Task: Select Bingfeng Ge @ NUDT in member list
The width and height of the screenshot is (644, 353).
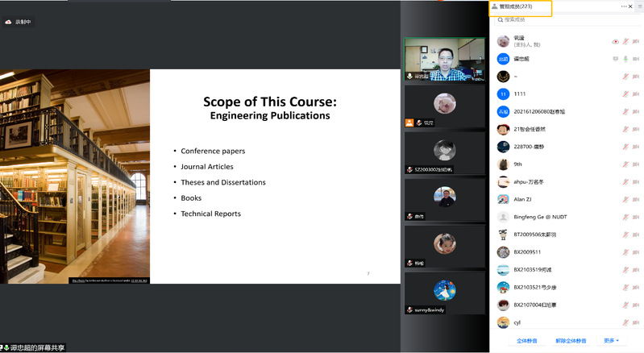Action: pyautogui.click(x=541, y=217)
